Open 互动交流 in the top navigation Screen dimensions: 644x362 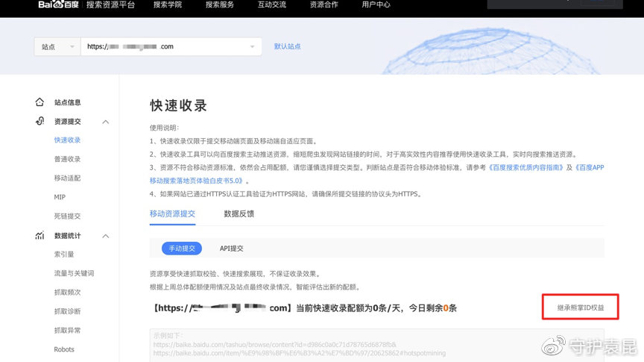pos(272,4)
